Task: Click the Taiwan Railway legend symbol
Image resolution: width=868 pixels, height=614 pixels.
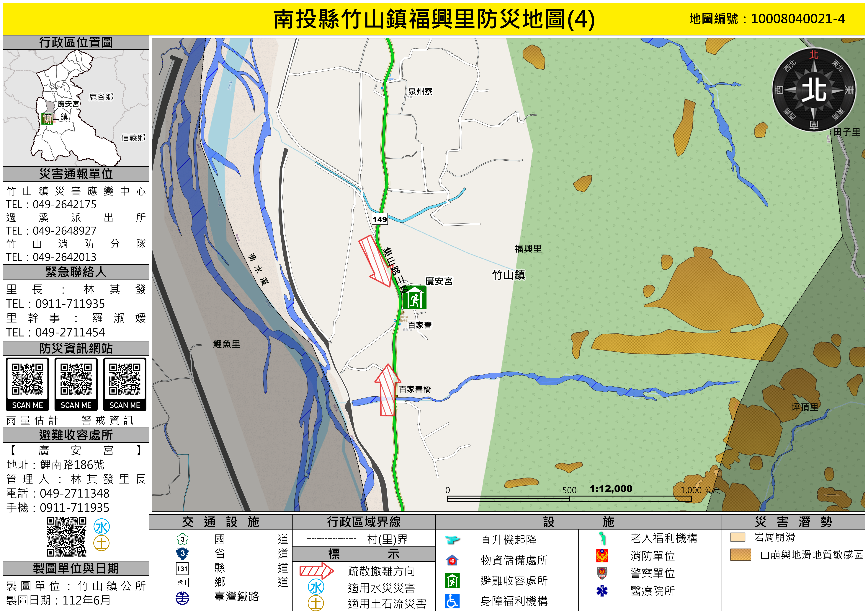Action: click(183, 598)
